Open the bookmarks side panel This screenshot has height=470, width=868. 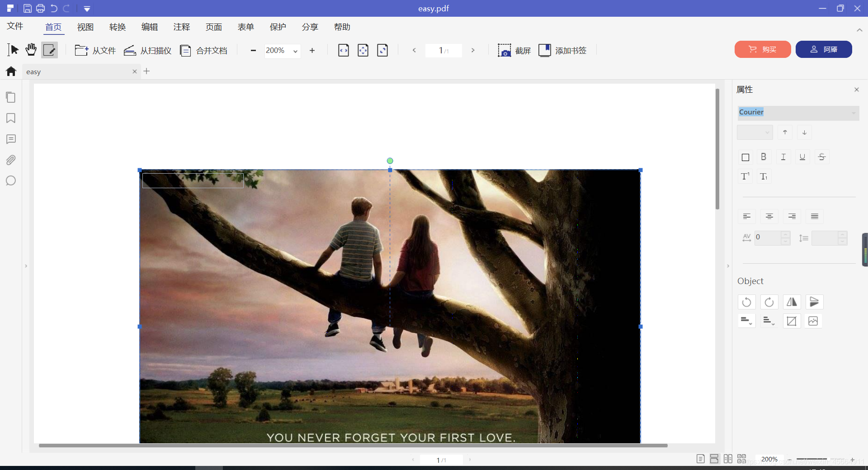pos(11,118)
